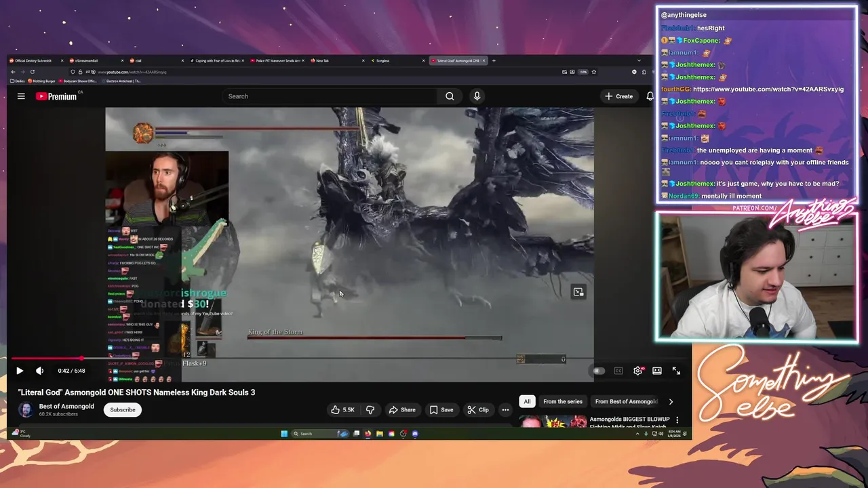Start voice search with the microphone icon
The height and width of the screenshot is (488, 868).
tap(477, 96)
